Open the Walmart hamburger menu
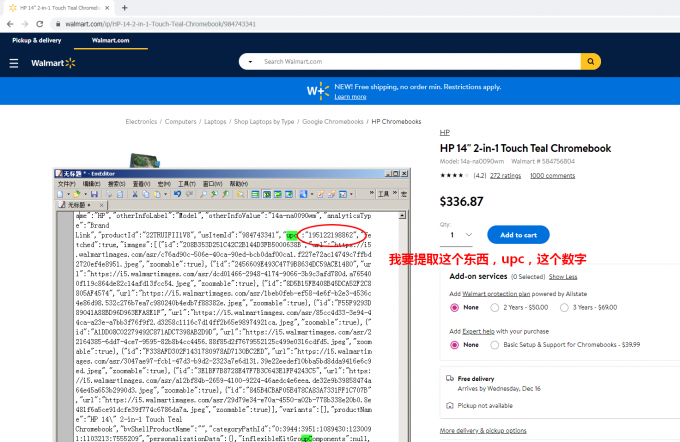The width and height of the screenshot is (680, 442). (x=14, y=63)
